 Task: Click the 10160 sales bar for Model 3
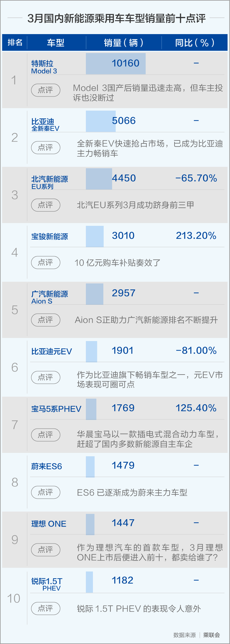pyautogui.click(x=116, y=64)
